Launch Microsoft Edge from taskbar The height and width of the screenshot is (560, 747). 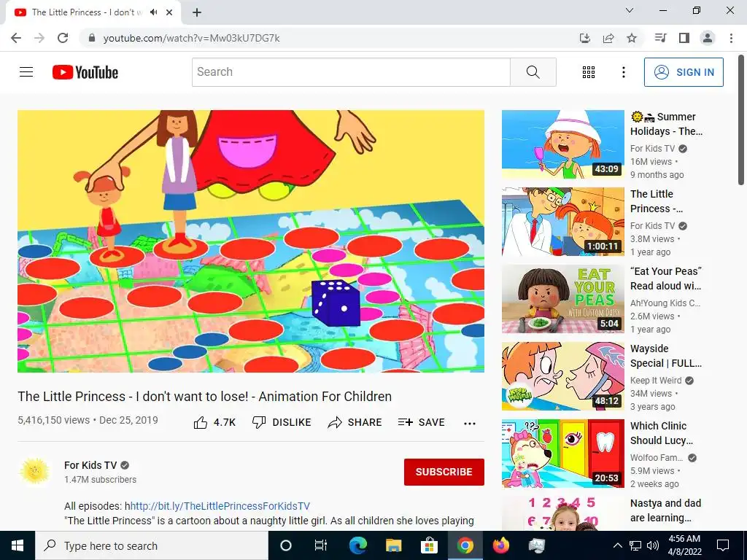(x=357, y=545)
